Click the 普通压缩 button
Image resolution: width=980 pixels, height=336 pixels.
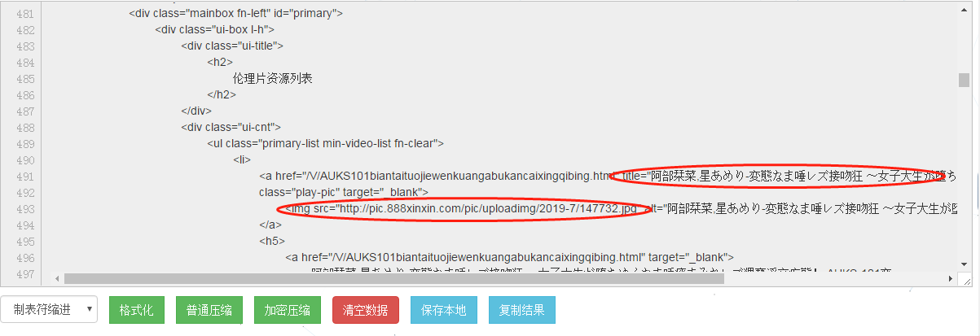point(209,310)
